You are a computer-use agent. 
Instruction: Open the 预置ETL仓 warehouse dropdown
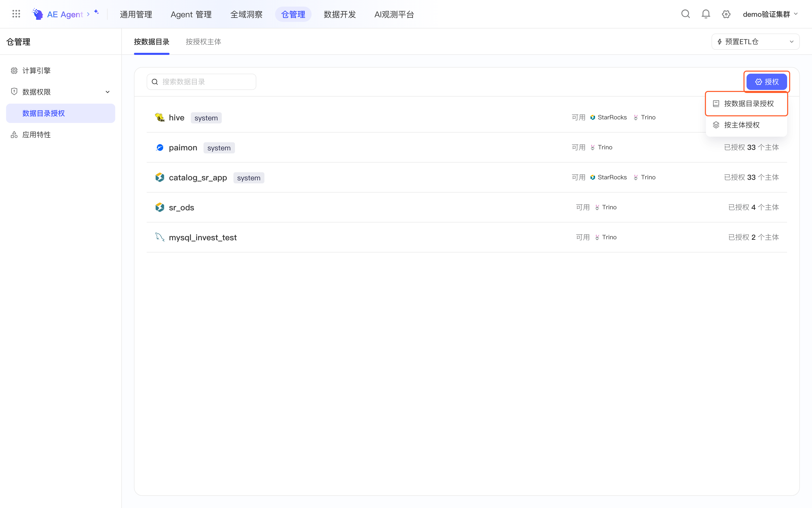click(755, 42)
